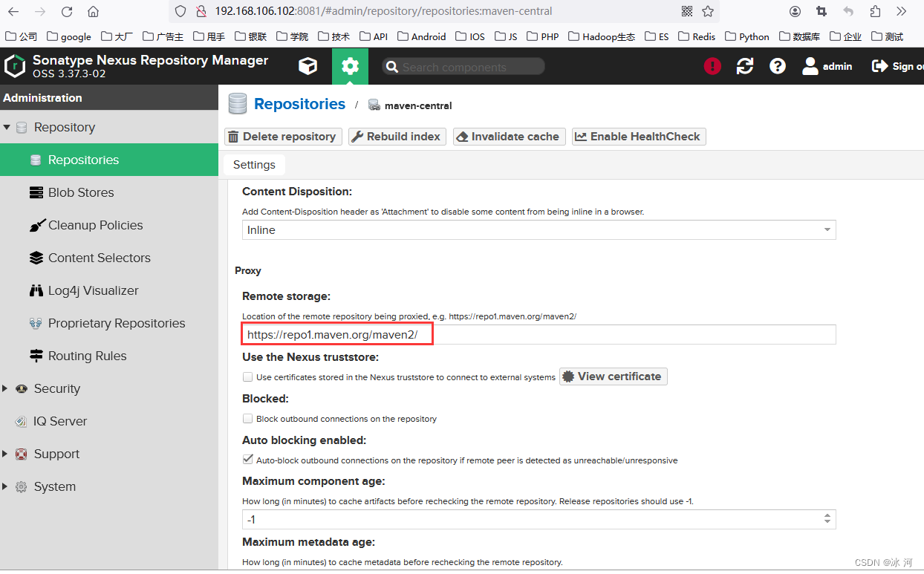This screenshot has height=574, width=924.
Task: Bookmark page with the star icon
Action: coord(708,11)
